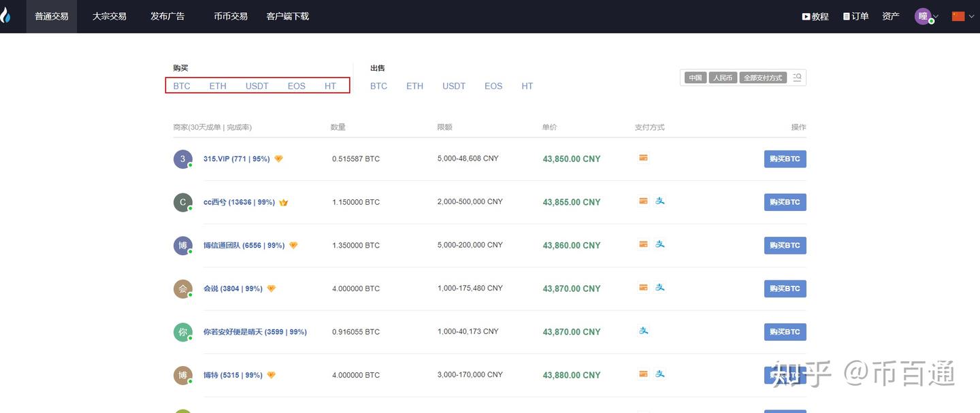The image size is (980, 413).
Task: Open 发布广告 from the top menu
Action: coord(167,16)
